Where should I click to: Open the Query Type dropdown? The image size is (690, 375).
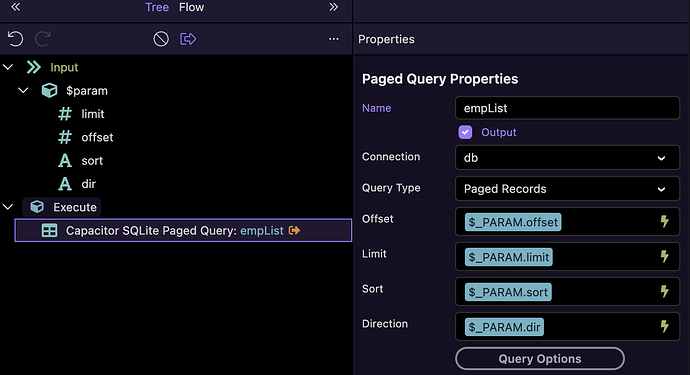567,189
